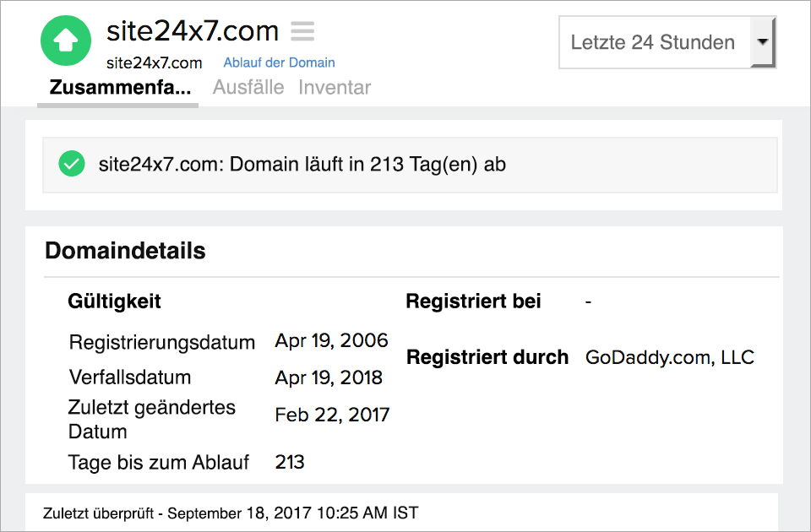Viewport: 811px width, 532px height.
Task: Click the Zuletzt überprüft timestamp row
Action: click(x=228, y=513)
